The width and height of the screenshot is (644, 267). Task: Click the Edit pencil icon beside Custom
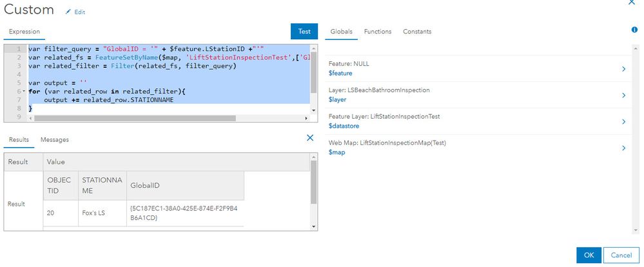(68, 12)
